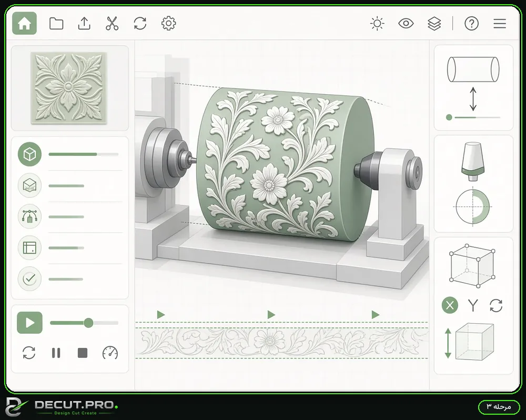Viewport: 526px width, 420px height.
Task: Stop the simulation
Action: pyautogui.click(x=83, y=353)
